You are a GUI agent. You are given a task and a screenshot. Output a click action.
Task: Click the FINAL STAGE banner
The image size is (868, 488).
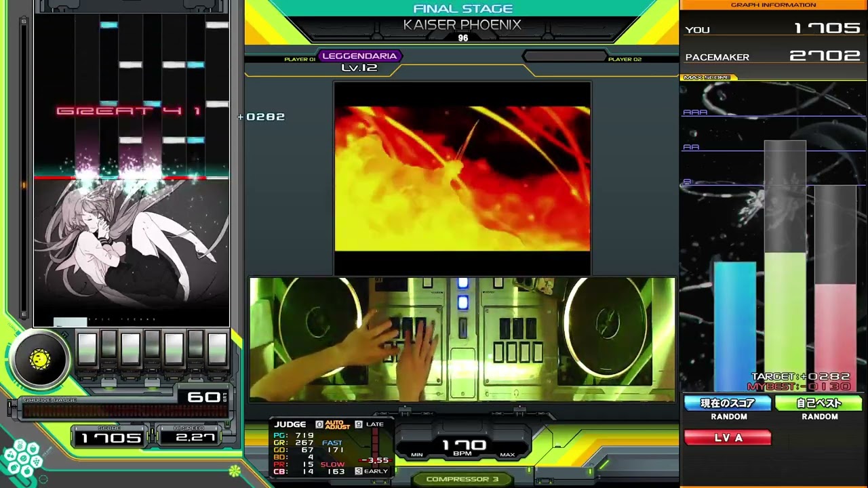click(x=462, y=9)
